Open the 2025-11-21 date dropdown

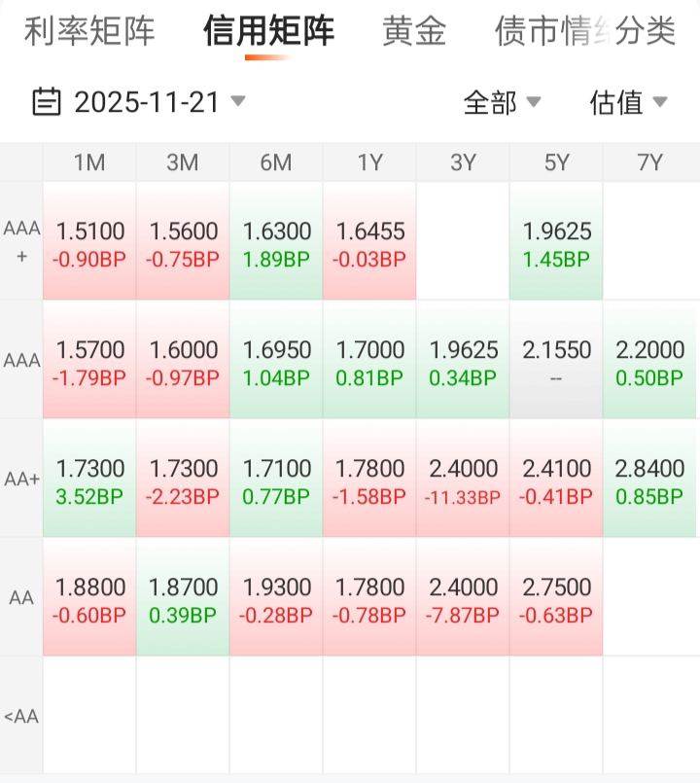click(x=154, y=102)
